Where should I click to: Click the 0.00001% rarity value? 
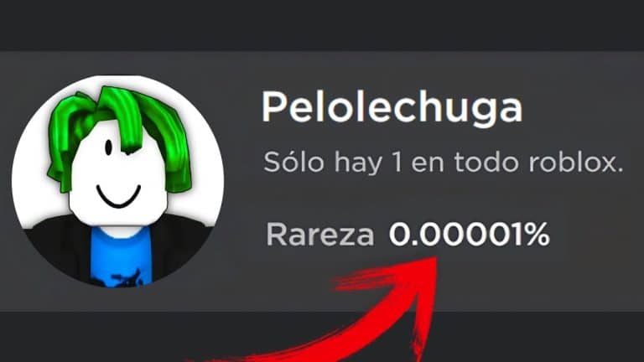469,235
